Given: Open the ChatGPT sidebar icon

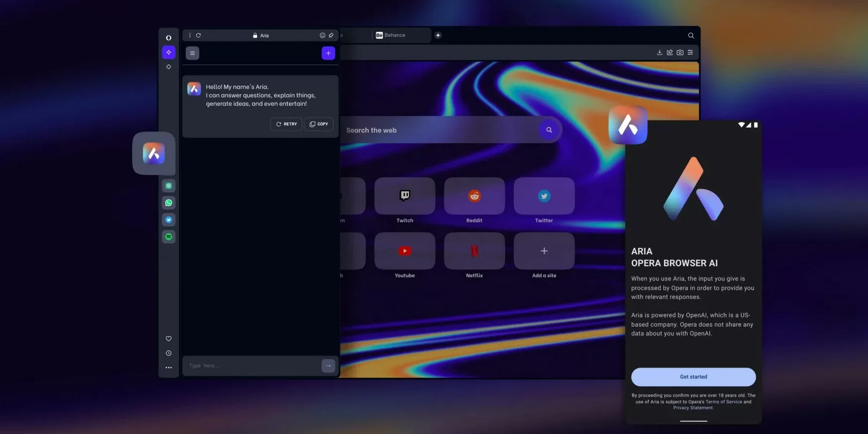Looking at the screenshot, I should pos(168,186).
